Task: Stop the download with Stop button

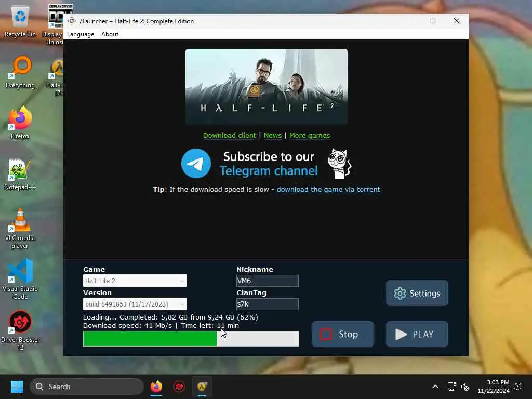Action: [343, 334]
